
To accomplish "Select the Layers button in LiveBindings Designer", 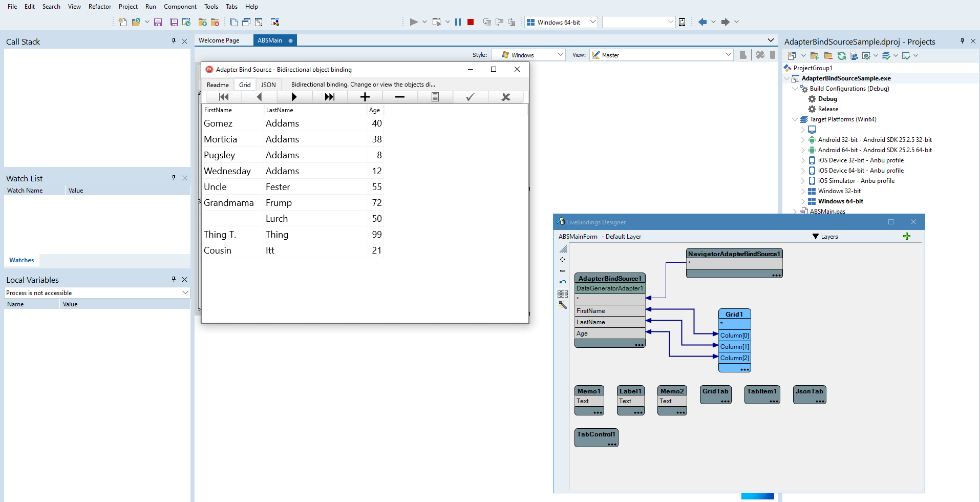I will (825, 236).
